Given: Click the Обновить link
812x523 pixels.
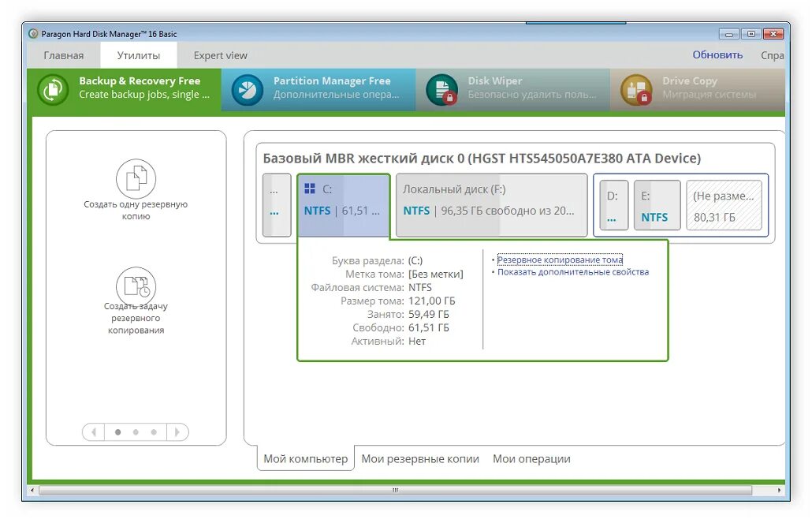Looking at the screenshot, I should [x=717, y=55].
